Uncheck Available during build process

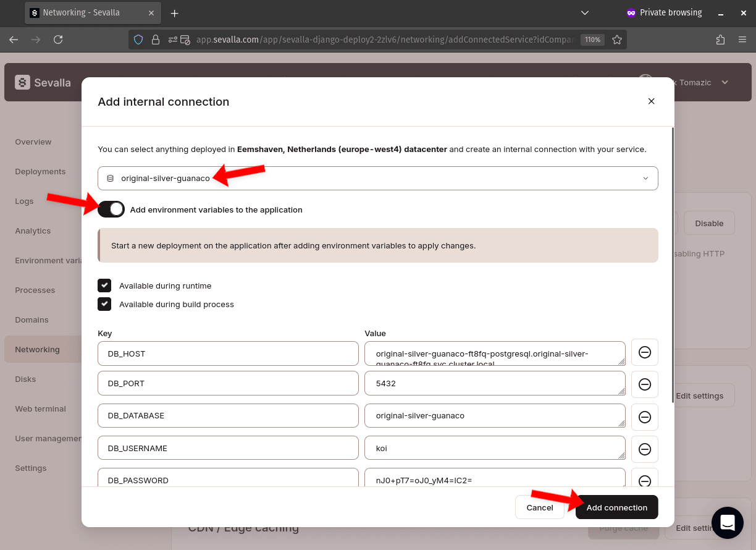(x=104, y=304)
